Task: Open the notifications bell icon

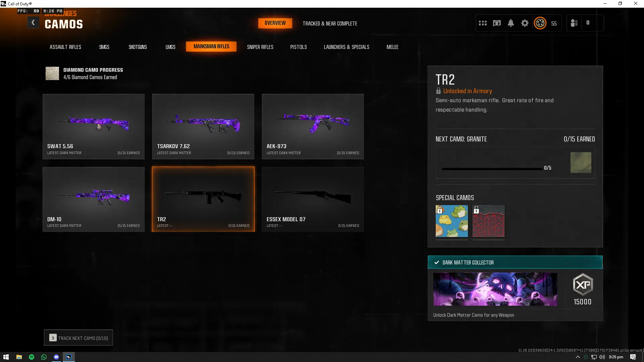Action: pyautogui.click(x=511, y=23)
